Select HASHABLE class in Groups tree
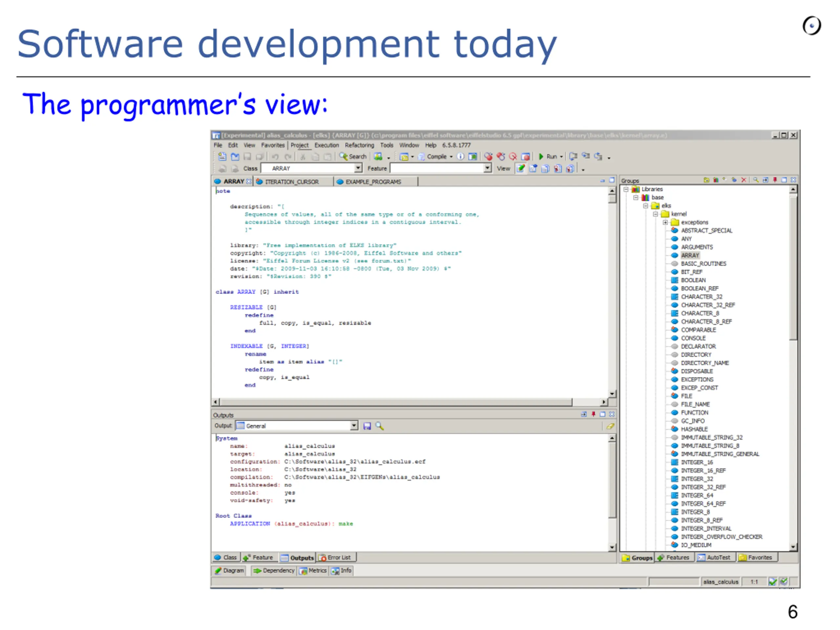 click(694, 429)
